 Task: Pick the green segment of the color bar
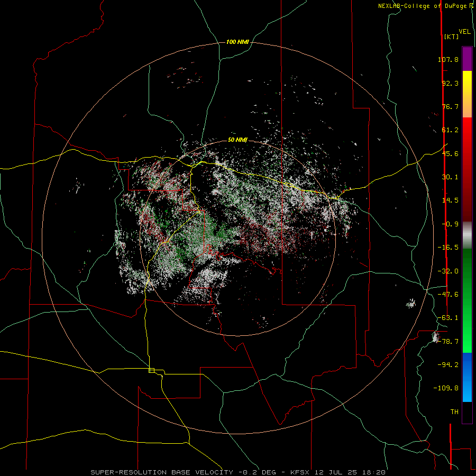coord(467,300)
